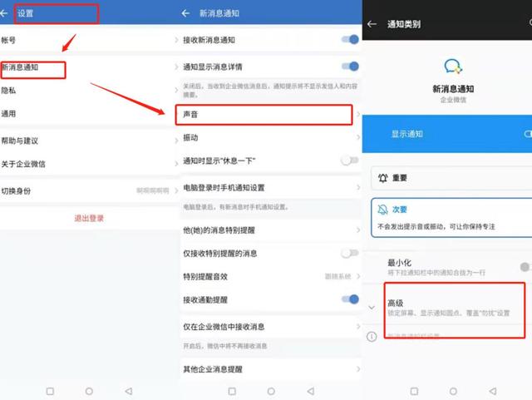Tap 新消息通知 heading under app icon

[x=453, y=89]
